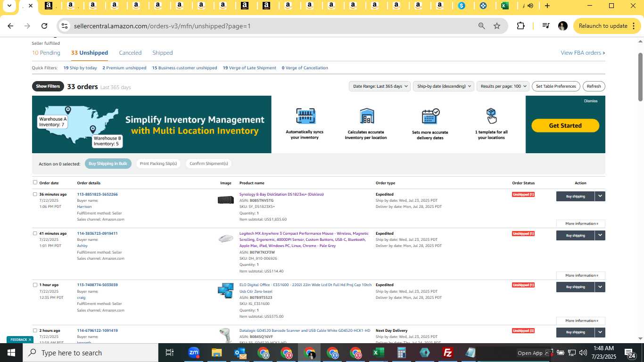644x362 pixels.
Task: Open the Date Range: Last 365 days dropdown
Action: (x=380, y=86)
